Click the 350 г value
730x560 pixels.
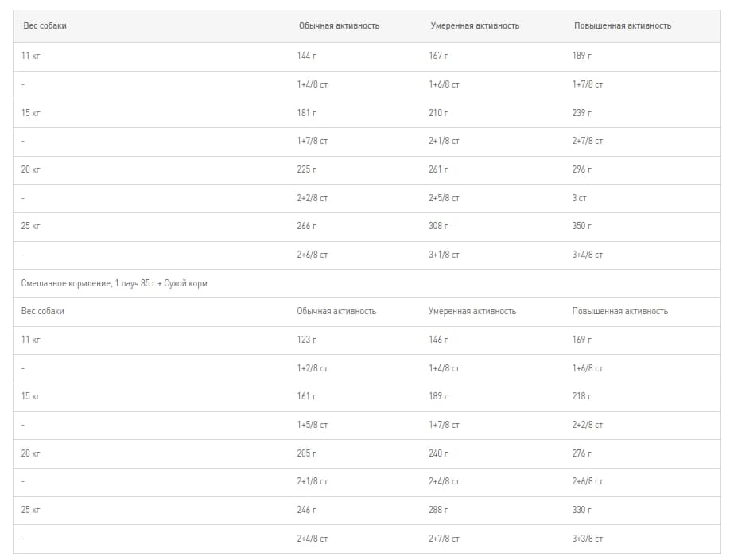tap(582, 226)
